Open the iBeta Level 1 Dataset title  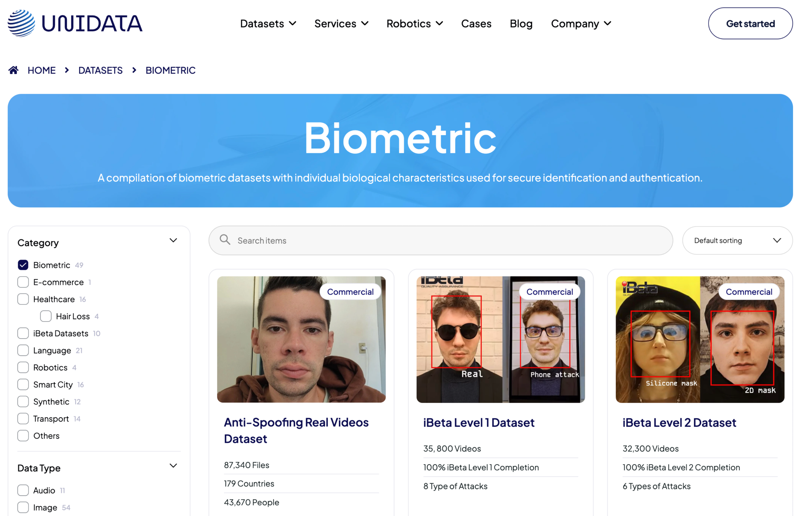coord(479,422)
